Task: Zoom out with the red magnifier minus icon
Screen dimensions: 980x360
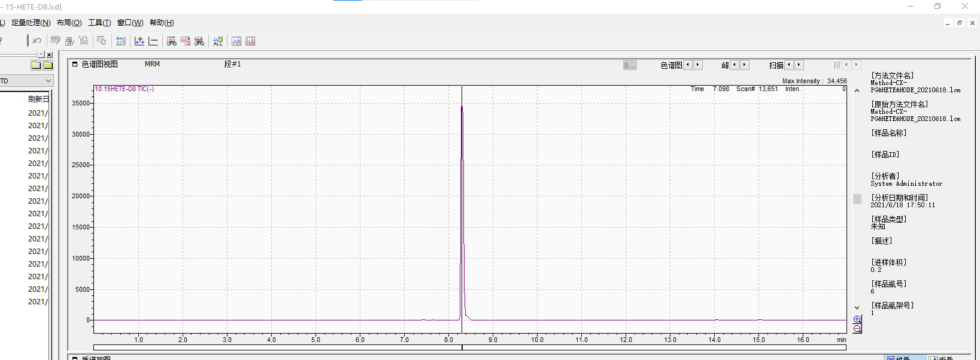Action: (857, 328)
